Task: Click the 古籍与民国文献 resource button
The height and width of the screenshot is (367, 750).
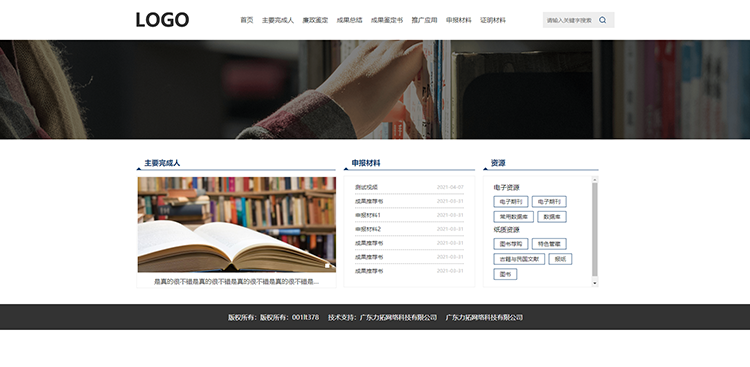Action: point(519,259)
